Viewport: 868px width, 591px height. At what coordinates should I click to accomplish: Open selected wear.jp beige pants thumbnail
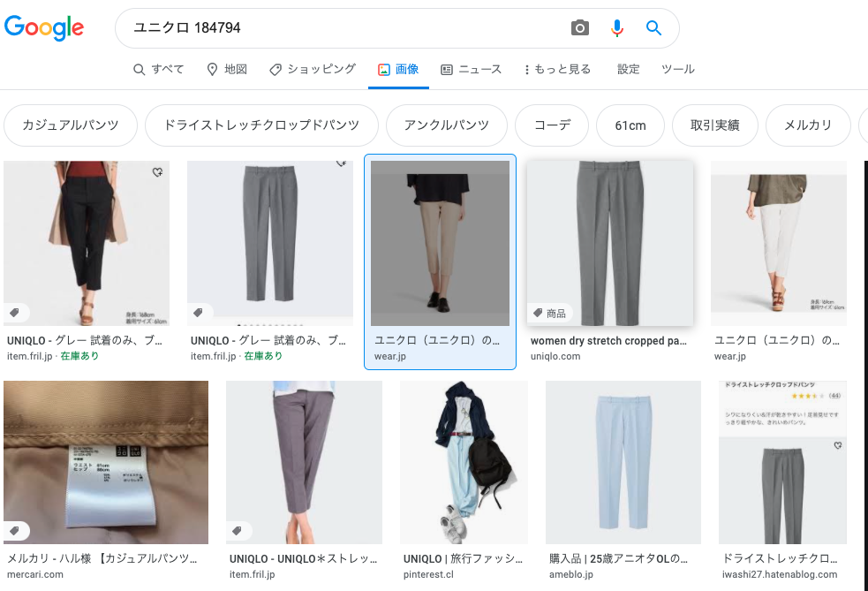point(440,243)
